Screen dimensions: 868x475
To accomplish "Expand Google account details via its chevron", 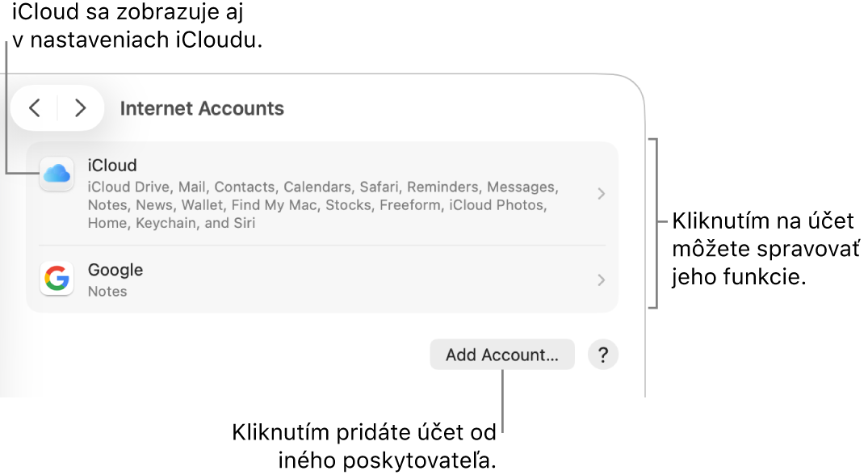I will pos(602,280).
